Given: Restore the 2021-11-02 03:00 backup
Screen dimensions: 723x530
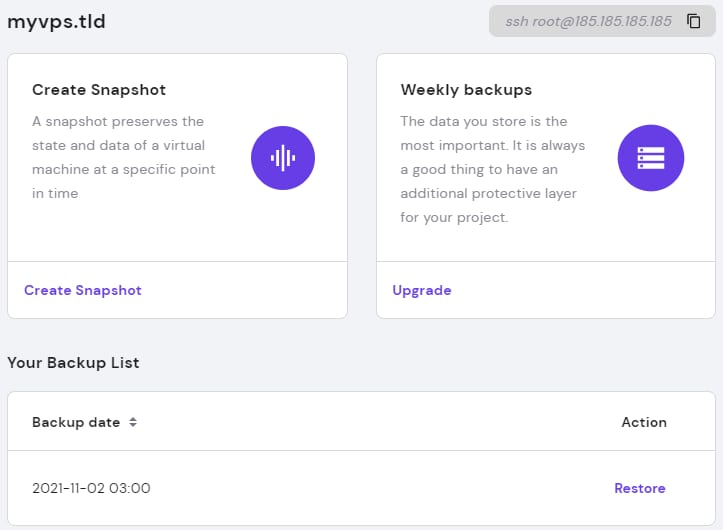Looking at the screenshot, I should pos(639,488).
